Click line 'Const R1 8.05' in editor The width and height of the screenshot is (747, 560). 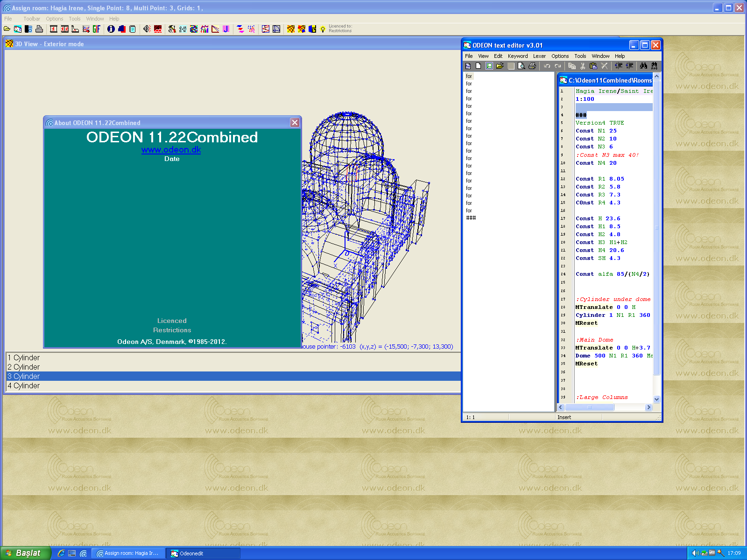[599, 179]
